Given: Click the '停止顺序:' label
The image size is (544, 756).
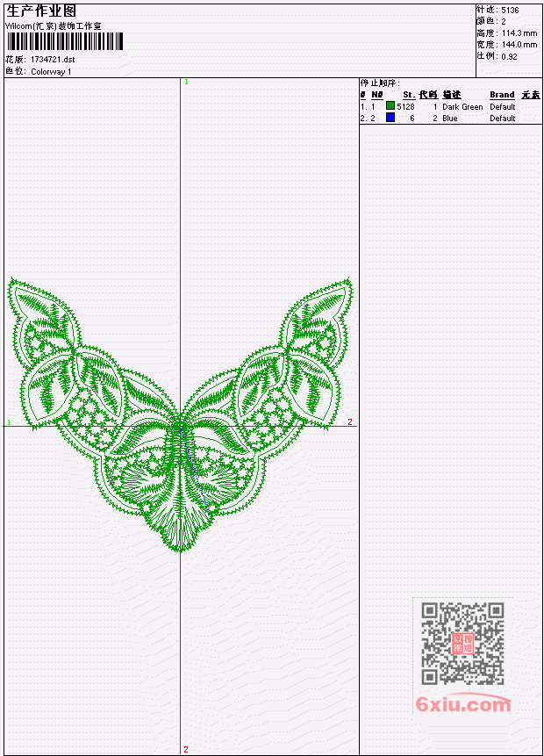Looking at the screenshot, I should click(380, 83).
